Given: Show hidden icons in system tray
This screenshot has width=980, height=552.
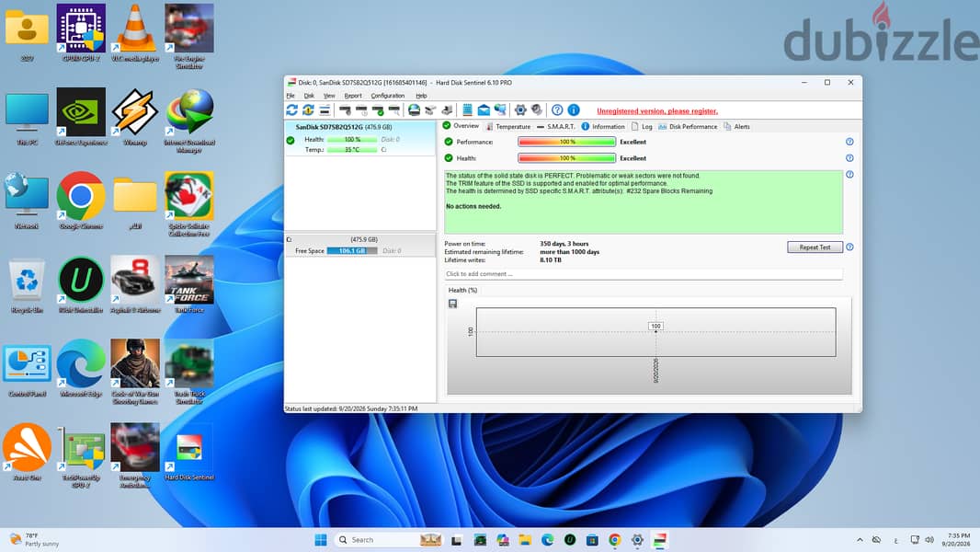Looking at the screenshot, I should [860, 540].
